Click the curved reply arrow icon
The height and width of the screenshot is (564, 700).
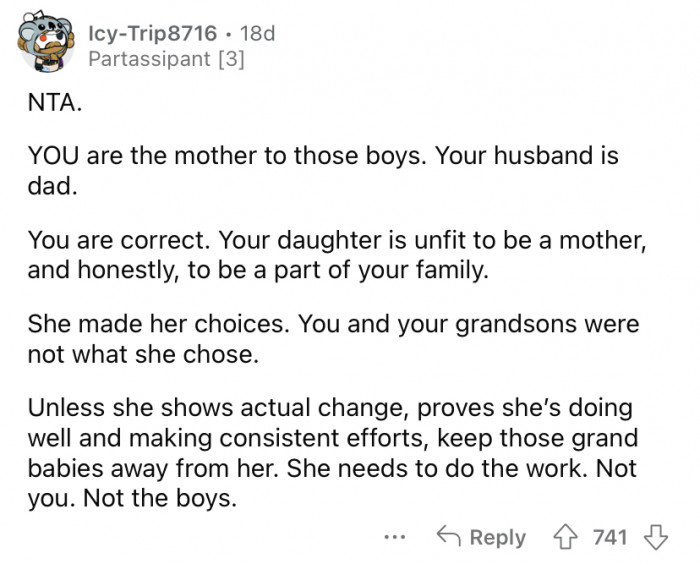click(450, 537)
